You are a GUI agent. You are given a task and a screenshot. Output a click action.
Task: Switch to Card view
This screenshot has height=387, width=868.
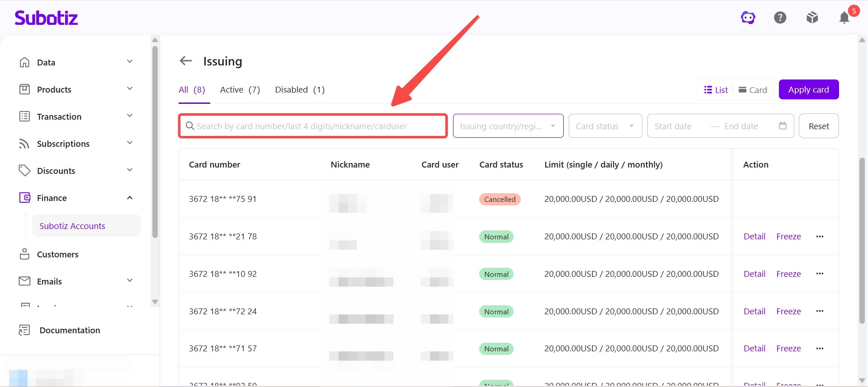(x=753, y=90)
